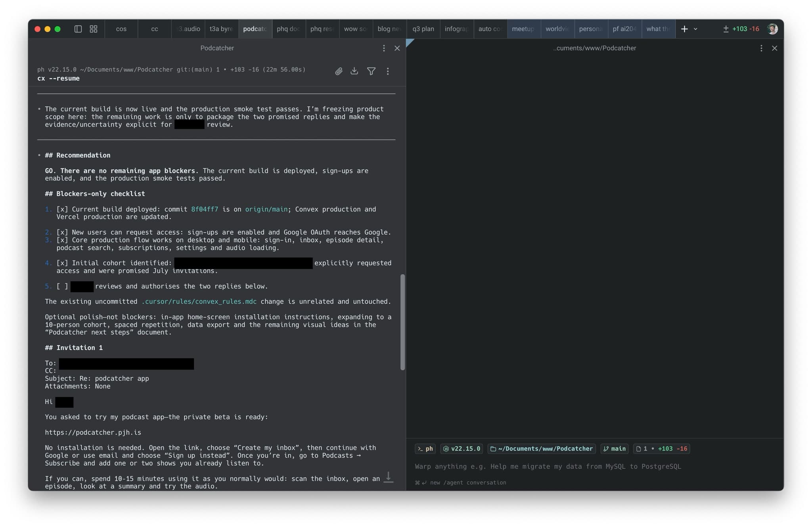Open the user avatar profile menu
This screenshot has height=528, width=812.
coord(772,29)
